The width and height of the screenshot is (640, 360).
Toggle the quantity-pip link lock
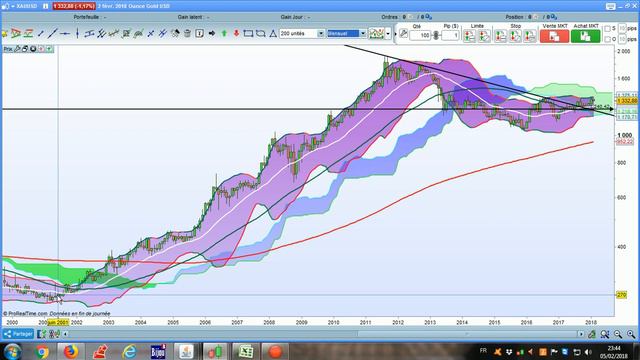[436, 36]
